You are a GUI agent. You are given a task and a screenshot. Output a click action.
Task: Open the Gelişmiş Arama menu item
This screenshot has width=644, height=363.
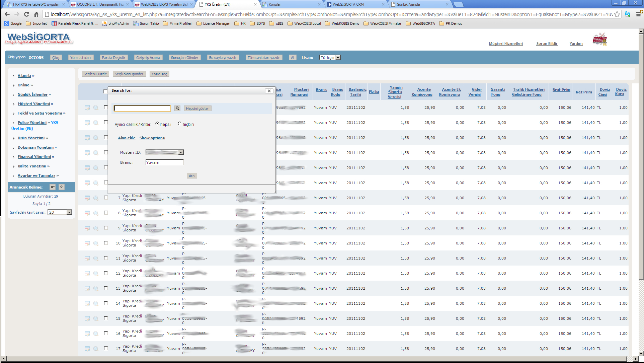tap(148, 58)
